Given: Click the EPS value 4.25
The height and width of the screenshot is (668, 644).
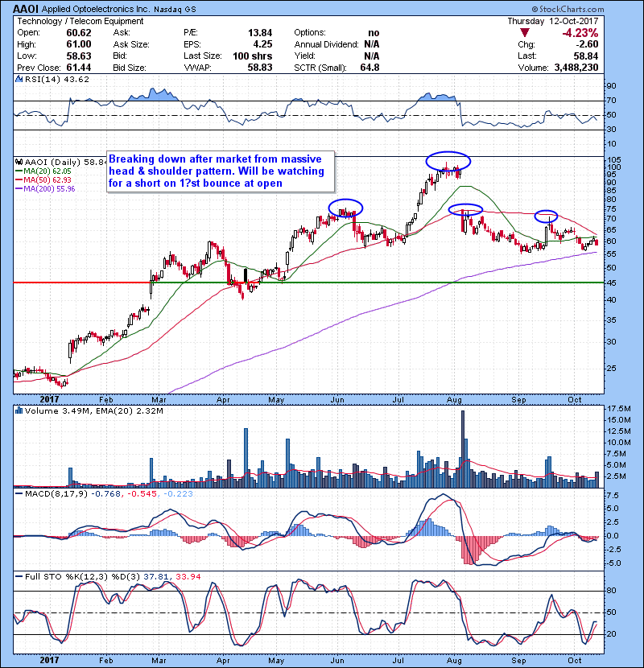Looking at the screenshot, I should [x=262, y=44].
